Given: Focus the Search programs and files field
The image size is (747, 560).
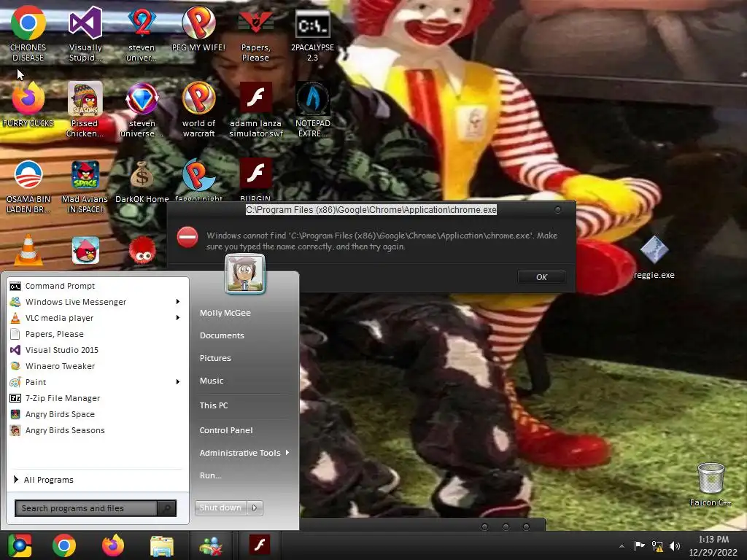Looking at the screenshot, I should (x=86, y=508).
